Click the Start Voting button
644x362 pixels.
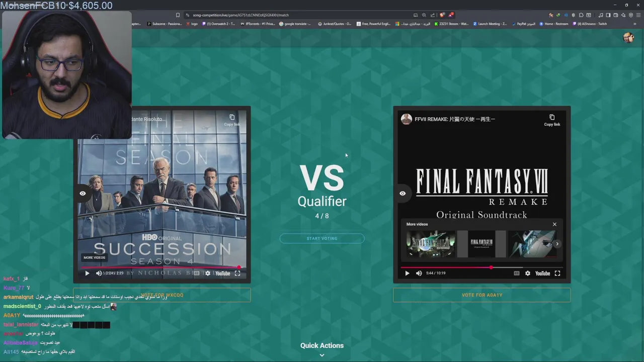point(322,238)
